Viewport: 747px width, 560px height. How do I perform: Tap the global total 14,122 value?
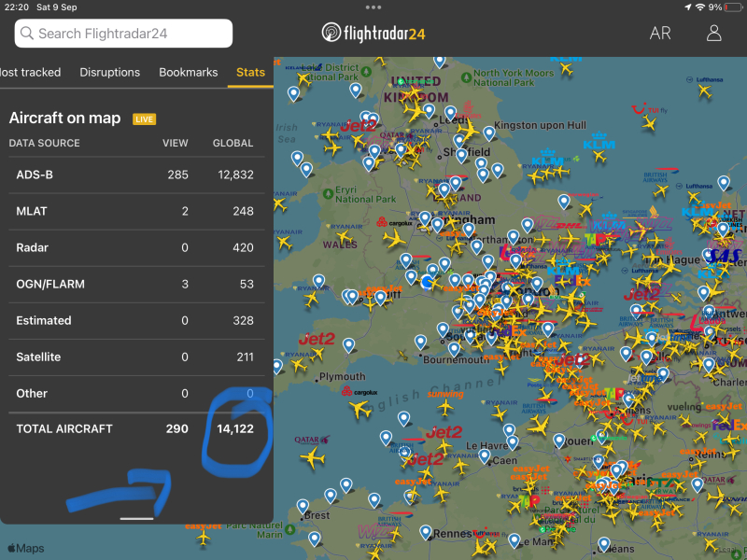(x=235, y=429)
